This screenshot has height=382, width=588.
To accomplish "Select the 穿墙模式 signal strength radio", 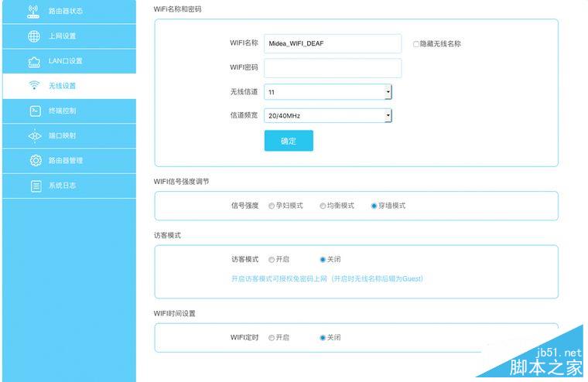I will click(x=374, y=206).
